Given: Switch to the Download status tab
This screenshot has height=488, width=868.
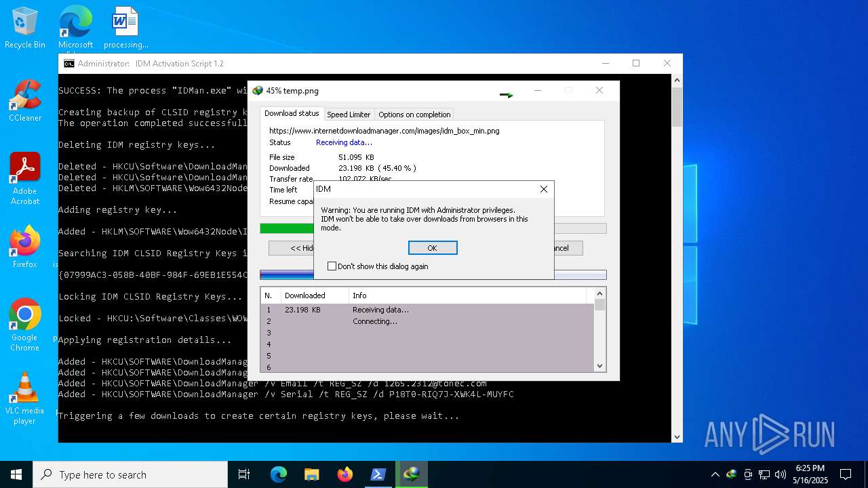Looking at the screenshot, I should click(x=292, y=114).
